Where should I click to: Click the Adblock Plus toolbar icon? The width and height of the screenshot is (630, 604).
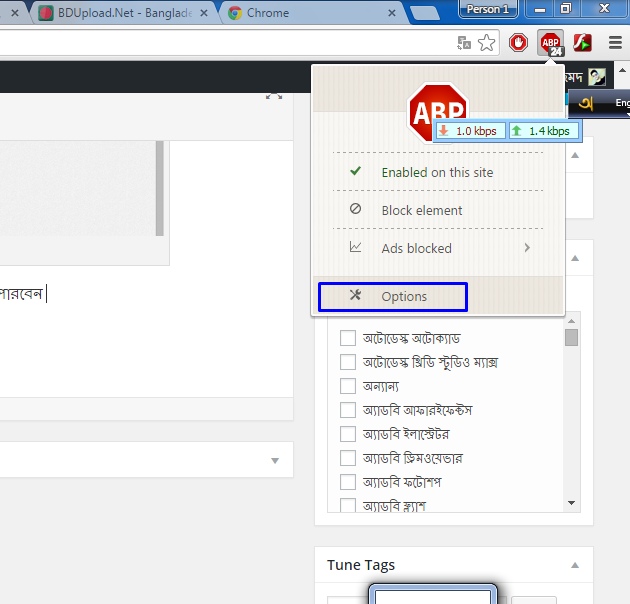tap(551, 43)
